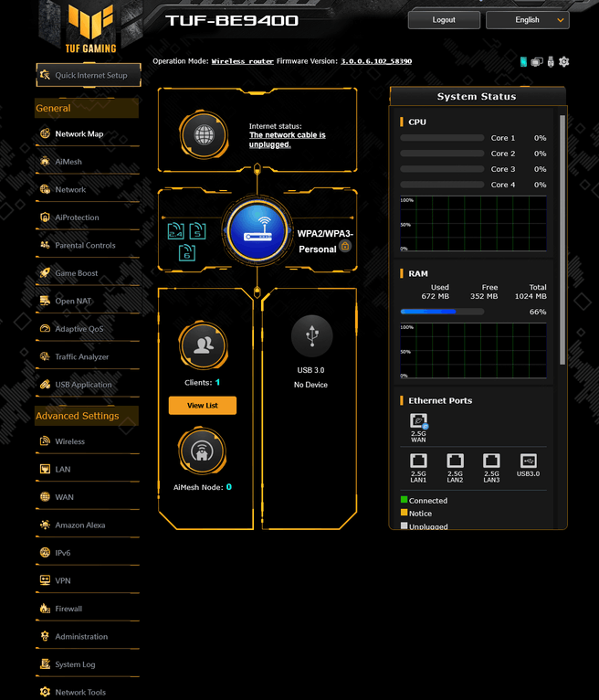Click the USB status icon in header
This screenshot has width=599, height=700.
pos(551,61)
